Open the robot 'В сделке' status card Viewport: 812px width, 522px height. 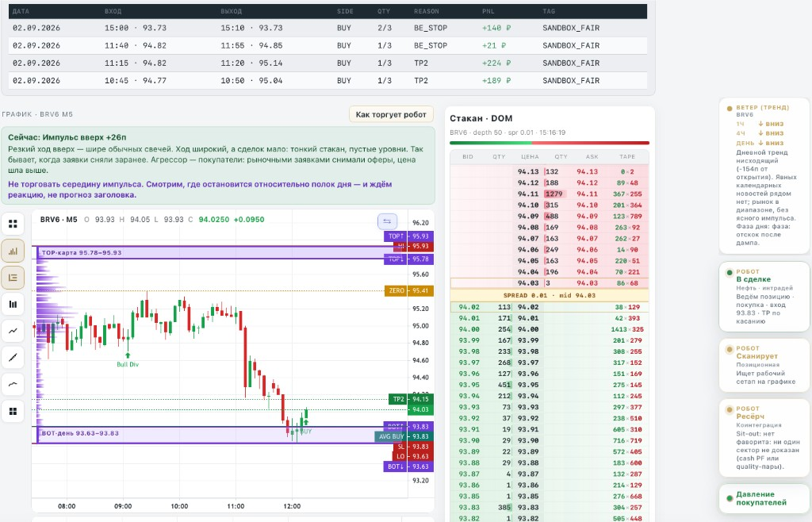(764, 297)
